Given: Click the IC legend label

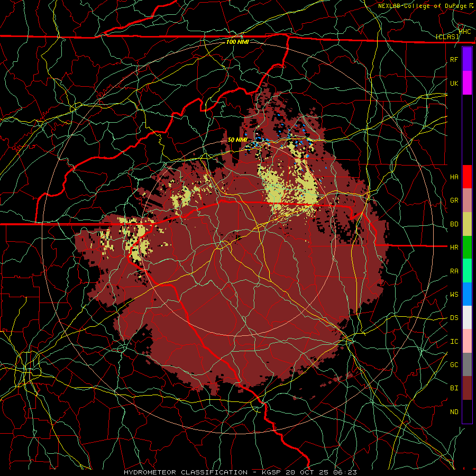Looking at the screenshot, I should pos(454,342).
